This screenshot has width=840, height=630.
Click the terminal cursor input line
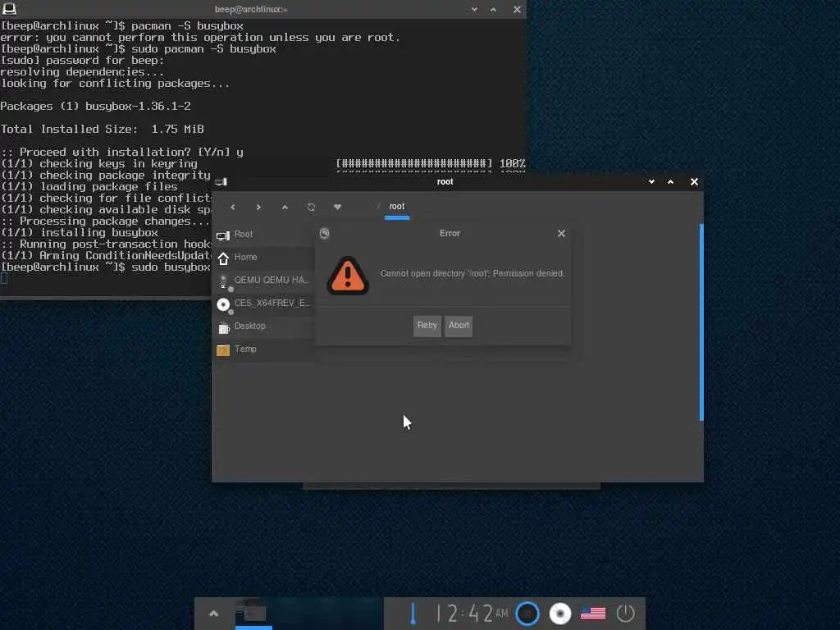(4, 278)
